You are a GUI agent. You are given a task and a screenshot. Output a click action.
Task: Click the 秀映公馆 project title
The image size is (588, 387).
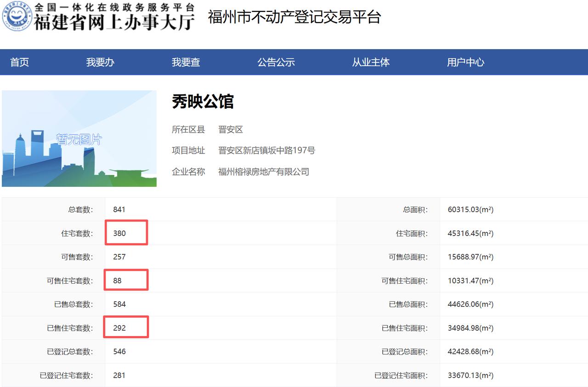click(x=203, y=101)
